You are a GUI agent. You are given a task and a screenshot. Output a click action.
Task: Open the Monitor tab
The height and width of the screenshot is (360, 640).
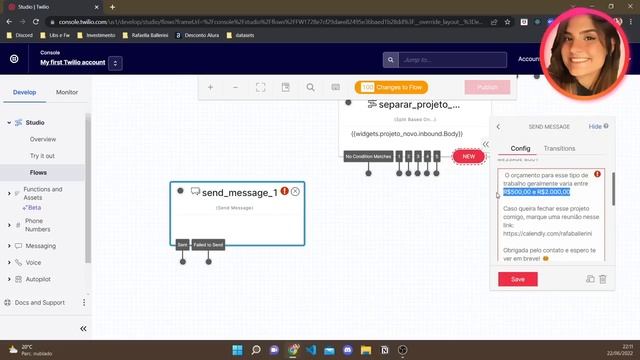point(67,92)
